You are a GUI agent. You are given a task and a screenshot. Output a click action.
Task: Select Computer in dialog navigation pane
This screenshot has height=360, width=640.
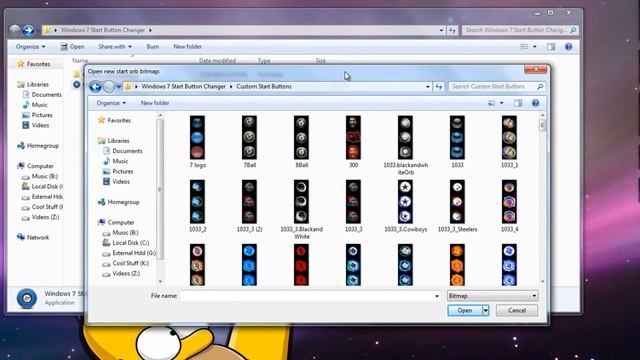pos(116,222)
